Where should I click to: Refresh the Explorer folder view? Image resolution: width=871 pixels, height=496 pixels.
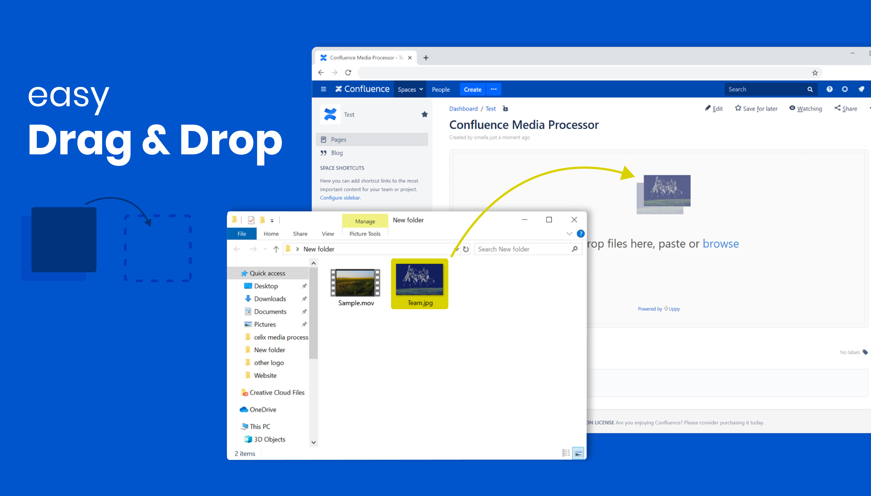pyautogui.click(x=466, y=249)
